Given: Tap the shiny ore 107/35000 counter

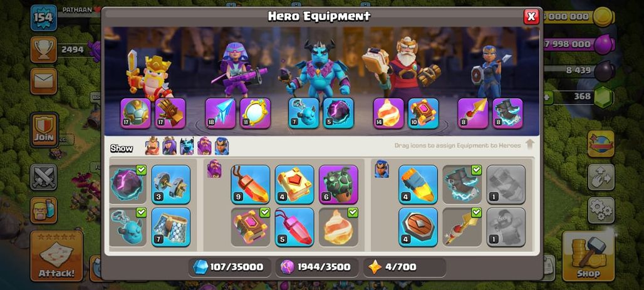Looking at the screenshot, I should 230,267.
